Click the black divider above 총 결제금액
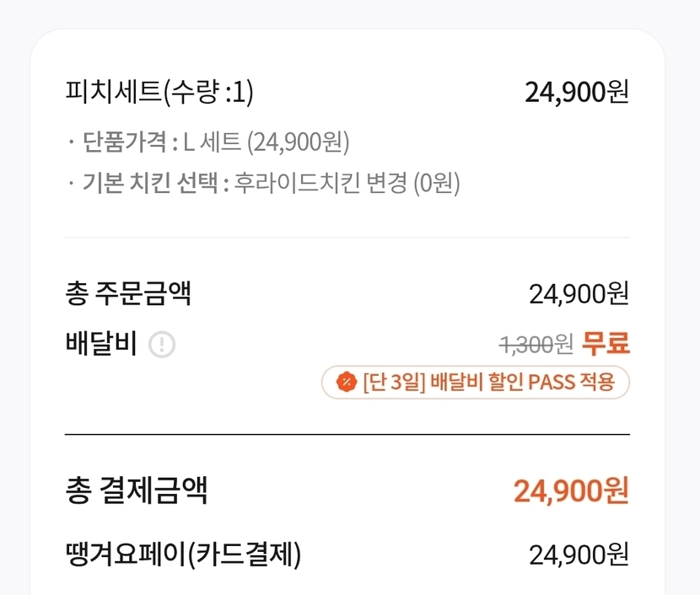The image size is (700, 595). [x=347, y=434]
